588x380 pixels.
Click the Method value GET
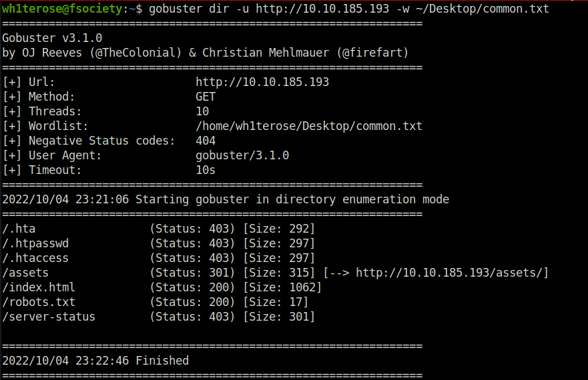(206, 97)
